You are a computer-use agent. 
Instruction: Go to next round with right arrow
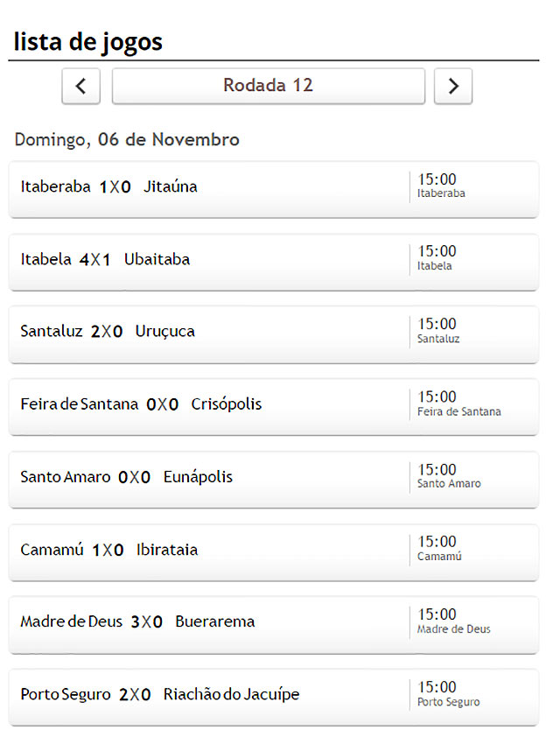[453, 86]
